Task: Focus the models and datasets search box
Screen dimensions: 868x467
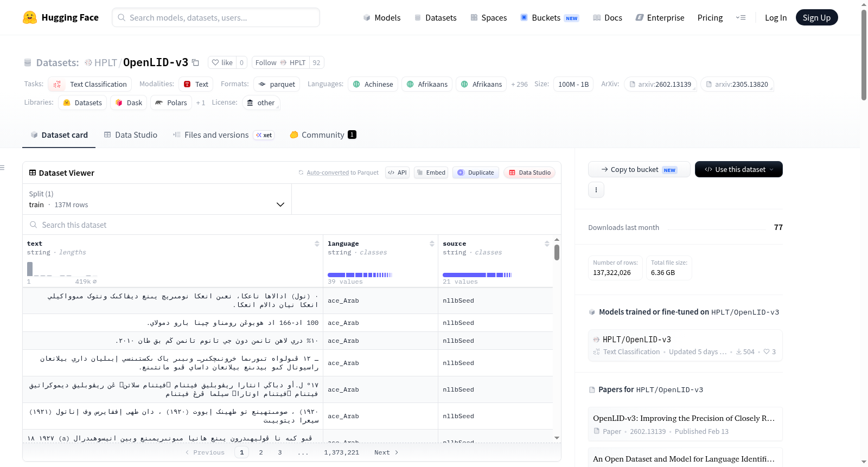Action: [x=216, y=17]
